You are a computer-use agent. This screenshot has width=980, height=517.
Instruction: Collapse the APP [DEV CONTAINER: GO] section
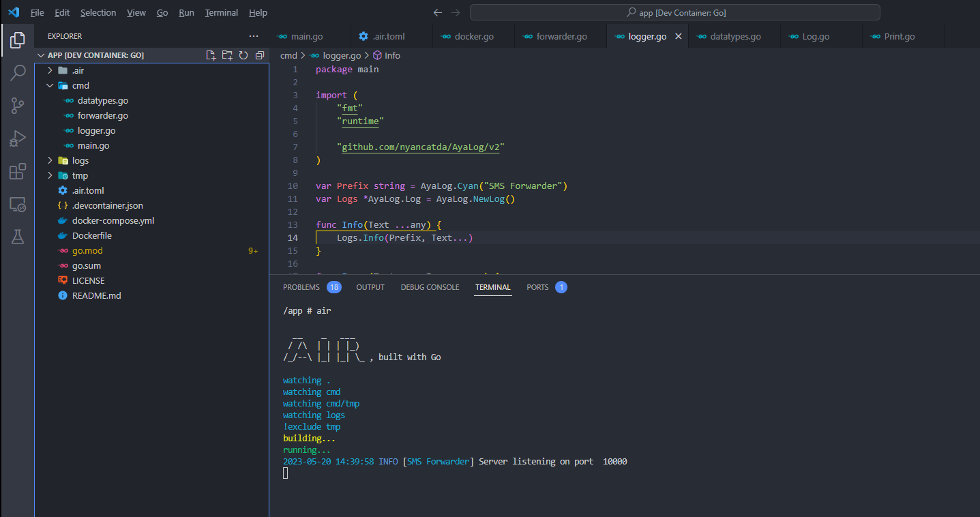click(x=41, y=55)
